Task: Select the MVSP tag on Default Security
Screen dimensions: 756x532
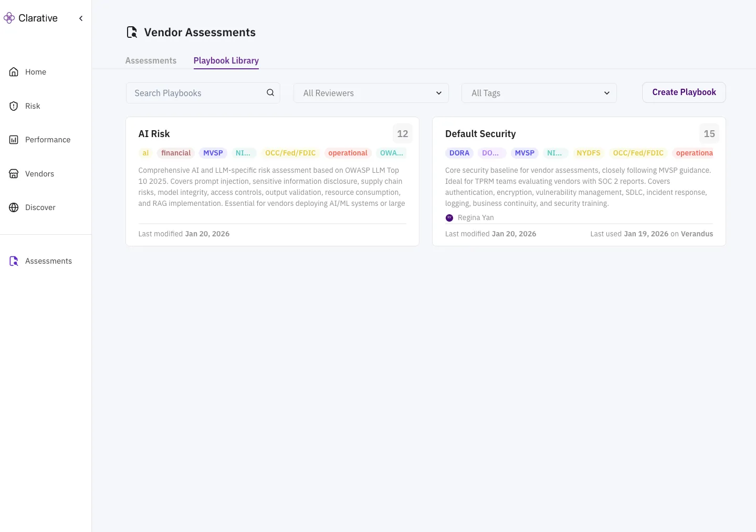Action: click(x=524, y=153)
